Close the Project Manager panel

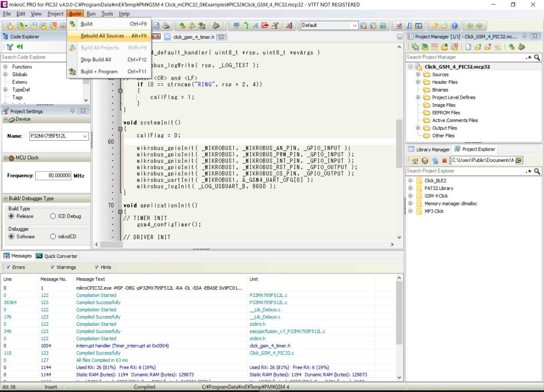click(x=535, y=36)
